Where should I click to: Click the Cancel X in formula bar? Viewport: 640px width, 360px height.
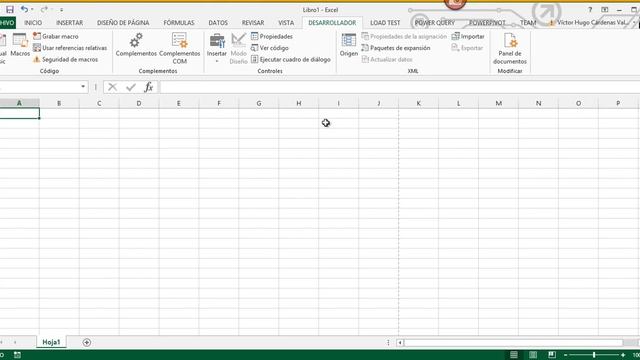(112, 87)
